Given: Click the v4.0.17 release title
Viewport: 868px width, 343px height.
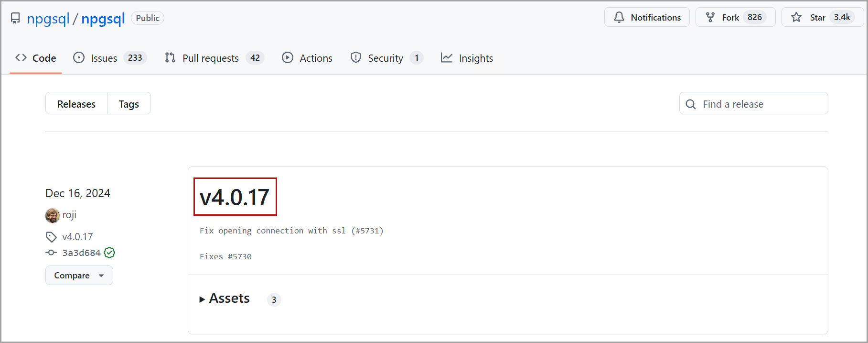Looking at the screenshot, I should pos(235,197).
